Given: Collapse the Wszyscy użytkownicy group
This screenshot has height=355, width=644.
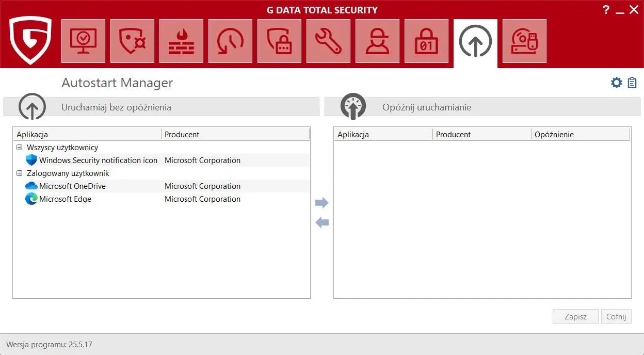Looking at the screenshot, I should (20, 148).
